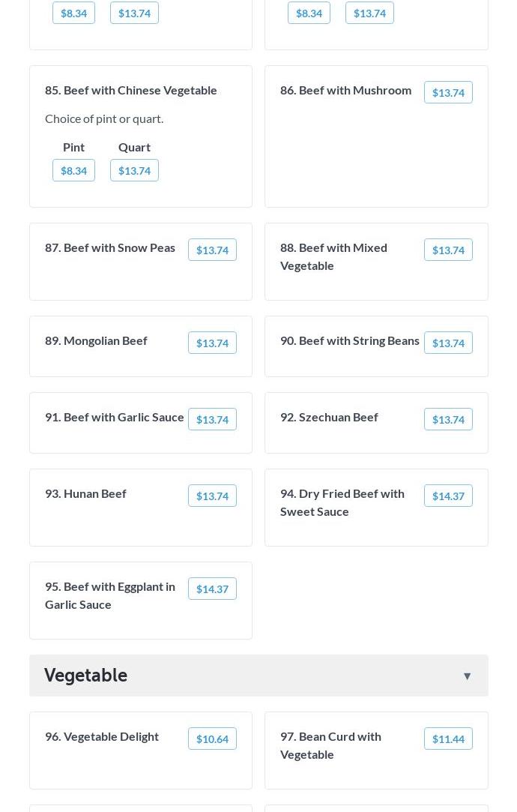Collapse the Vegetable section arrow
This screenshot has height=812, width=517.
click(467, 676)
